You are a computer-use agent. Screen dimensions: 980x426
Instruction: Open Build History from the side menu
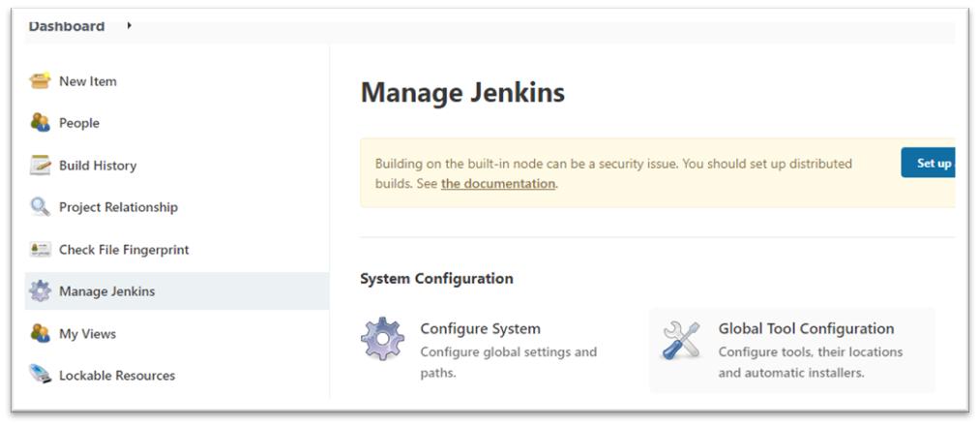(98, 166)
